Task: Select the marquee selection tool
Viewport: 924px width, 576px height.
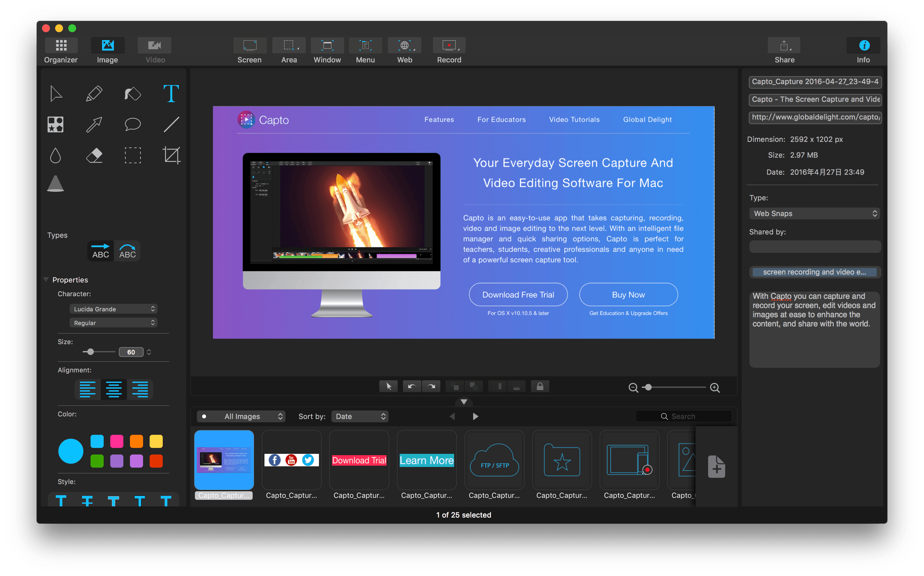Action: click(133, 155)
